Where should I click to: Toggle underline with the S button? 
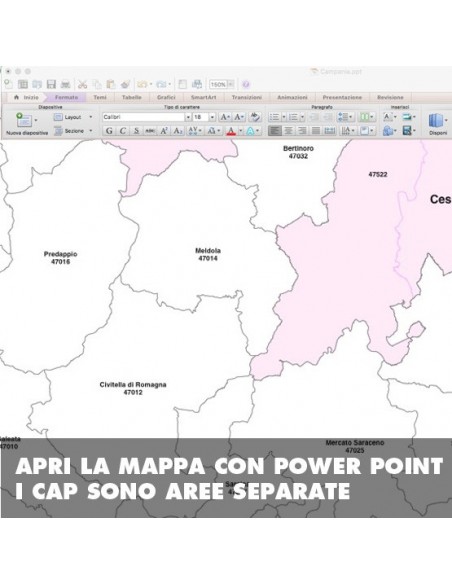[x=136, y=131]
